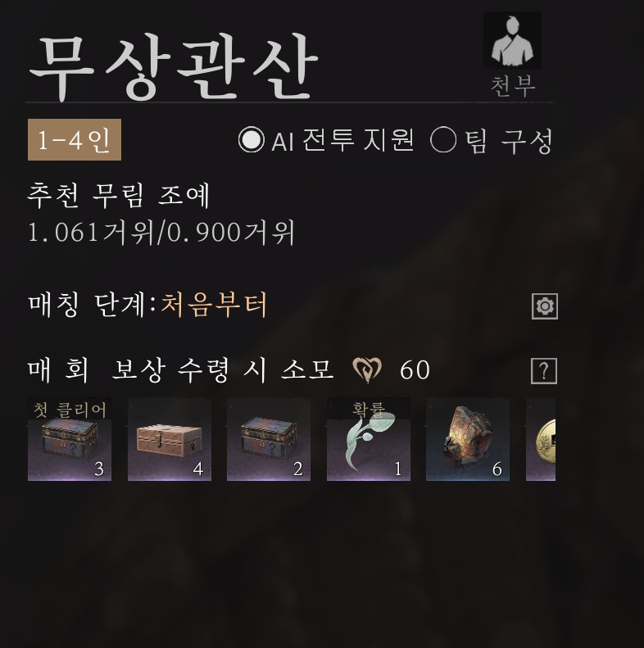Click the 무상관산 dungeon title
Image resolution: width=644 pixels, height=648 pixels.
point(174,67)
